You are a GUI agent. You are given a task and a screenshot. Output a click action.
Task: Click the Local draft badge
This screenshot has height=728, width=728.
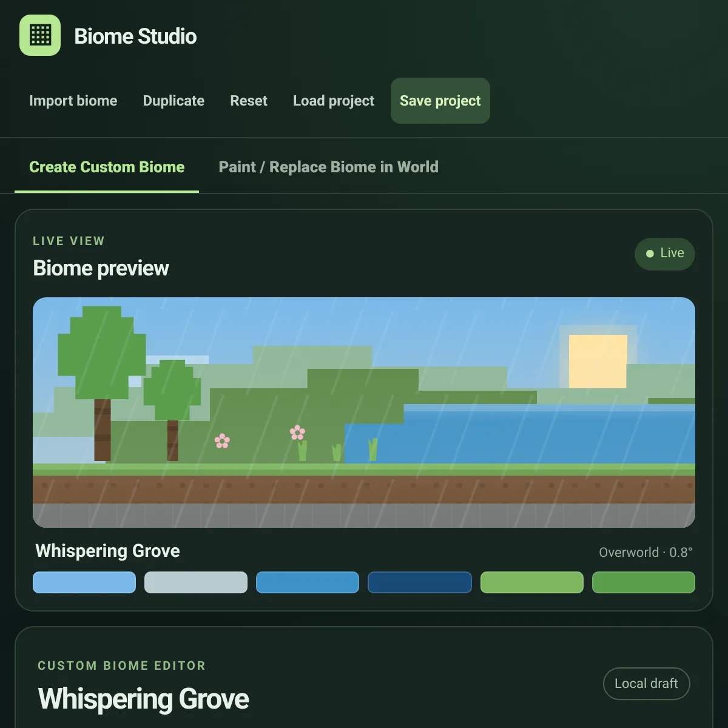click(647, 684)
